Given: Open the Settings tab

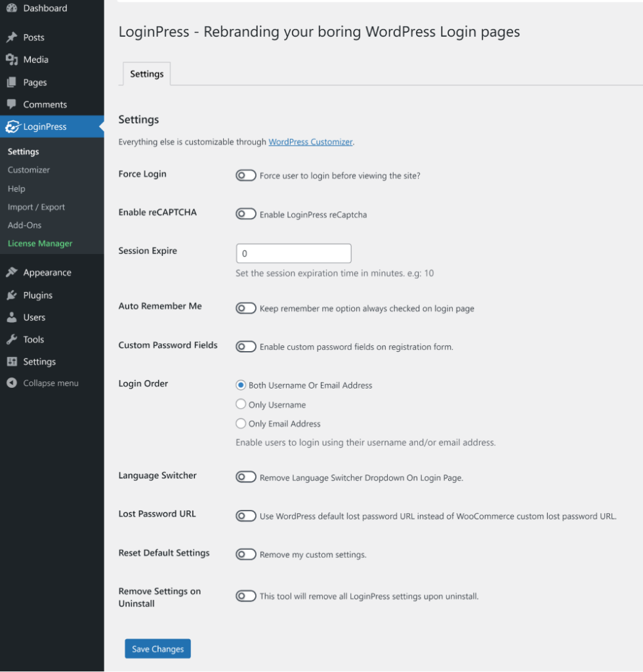Looking at the screenshot, I should coord(146,73).
